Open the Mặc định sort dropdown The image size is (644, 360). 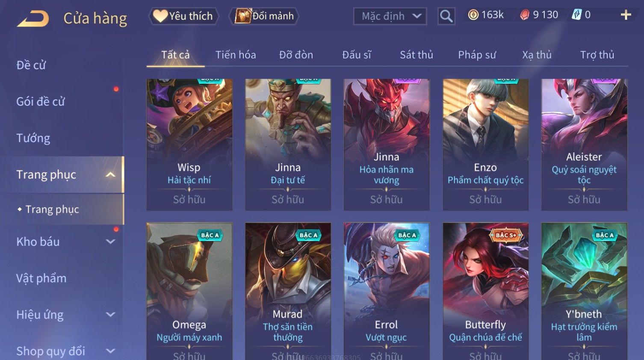click(390, 16)
